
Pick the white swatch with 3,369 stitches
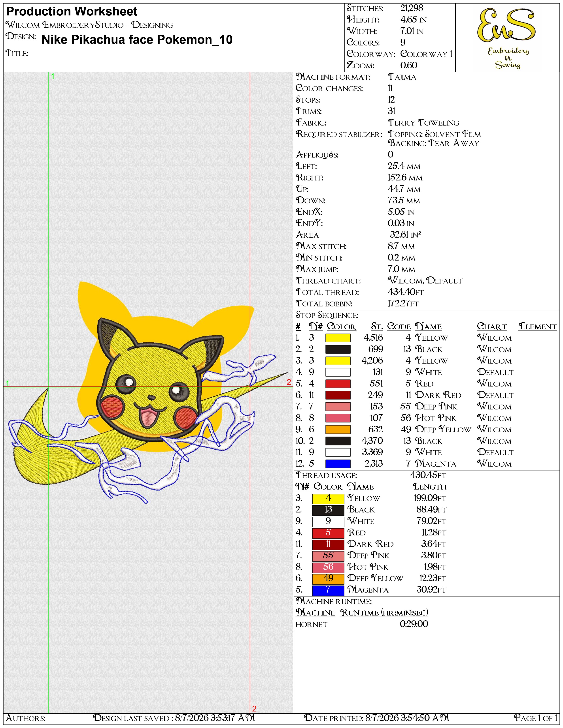[338, 452]
